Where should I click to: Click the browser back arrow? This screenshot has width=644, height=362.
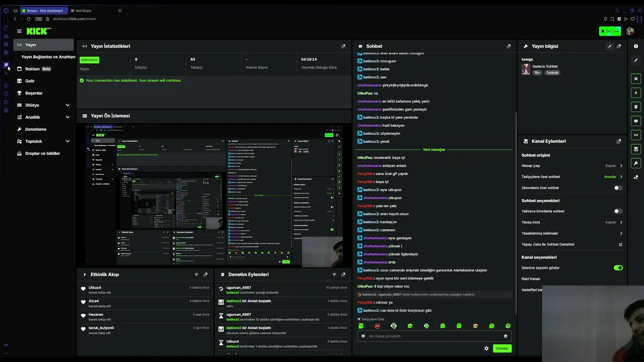pyautogui.click(x=15, y=19)
